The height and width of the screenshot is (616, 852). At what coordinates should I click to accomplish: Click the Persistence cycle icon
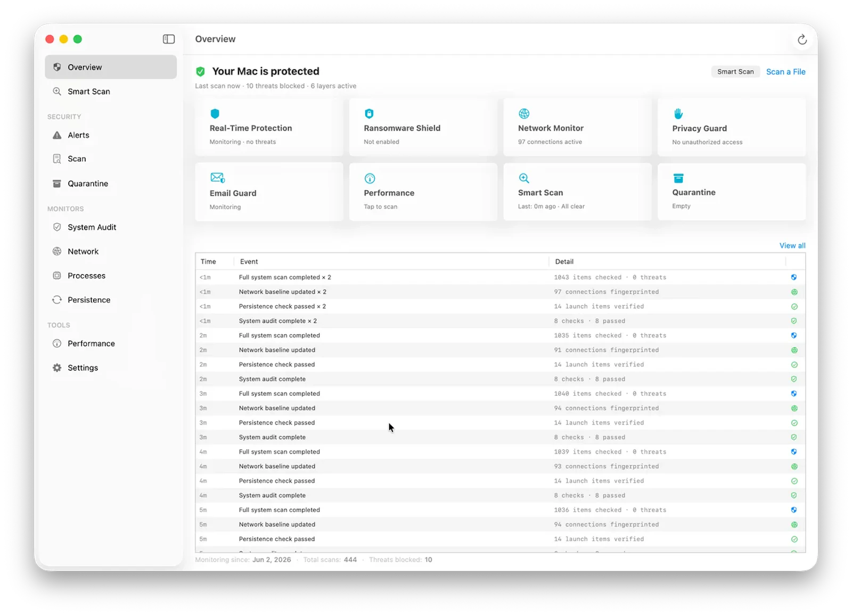click(x=57, y=300)
